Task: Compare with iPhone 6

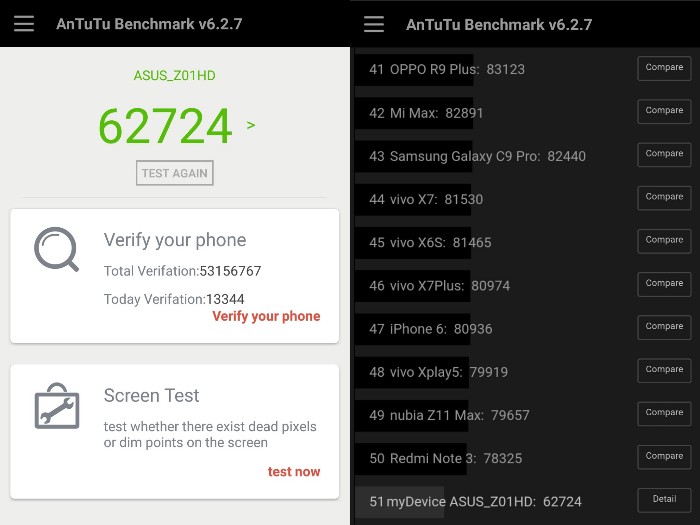Action: [x=664, y=327]
